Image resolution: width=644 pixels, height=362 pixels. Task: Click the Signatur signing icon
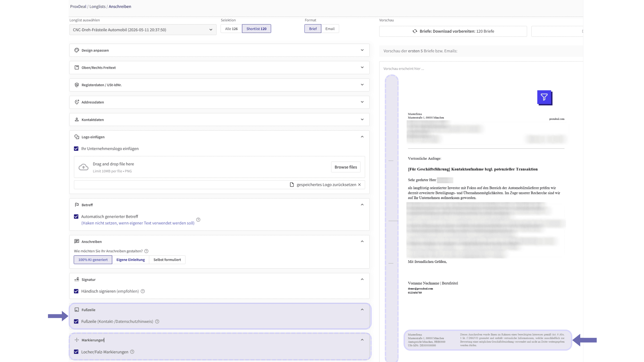pyautogui.click(x=77, y=279)
